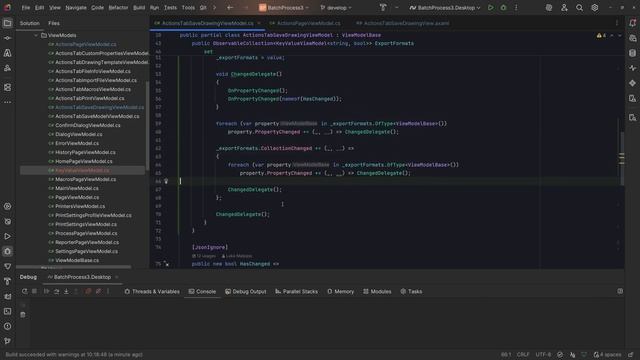Switch to Parallel Stacks tab
This screenshot has height=360, width=640.
pyautogui.click(x=296, y=291)
